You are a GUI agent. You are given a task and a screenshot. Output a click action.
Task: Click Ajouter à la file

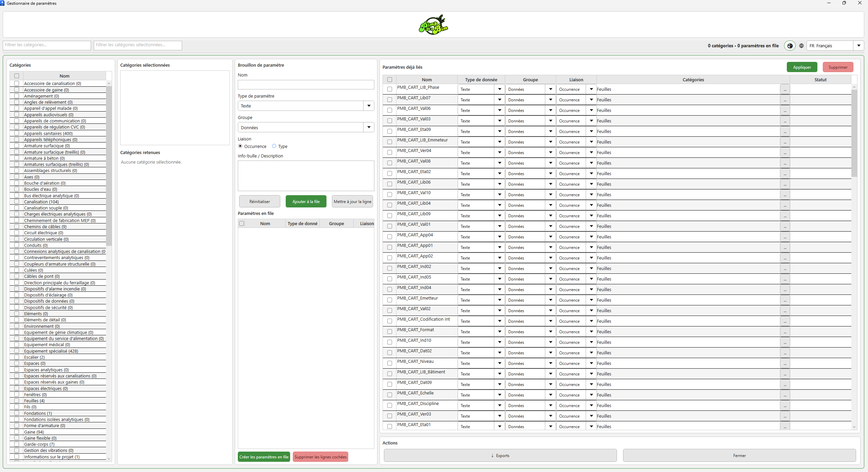point(306,201)
